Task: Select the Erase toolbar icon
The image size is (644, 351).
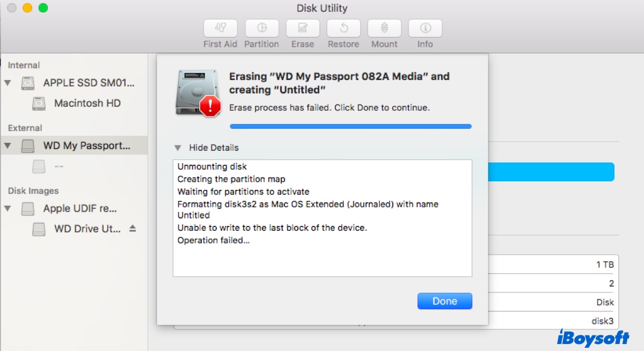Action: click(x=303, y=28)
